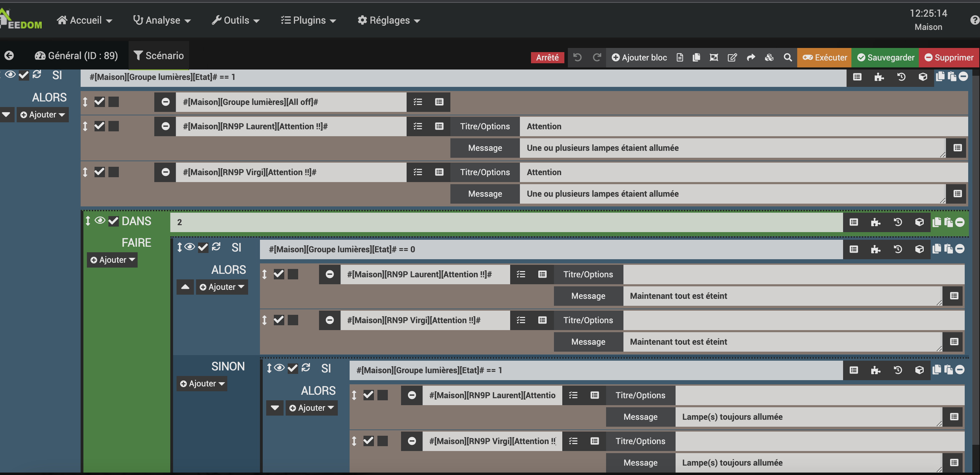Viewport: 980px width, 475px height.
Task: Remove the All off action with its minus icon
Action: [x=165, y=102]
